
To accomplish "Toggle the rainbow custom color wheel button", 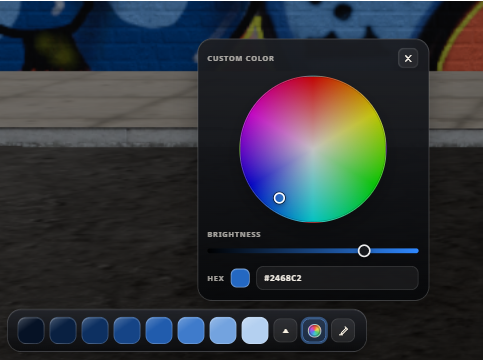I will (314, 331).
